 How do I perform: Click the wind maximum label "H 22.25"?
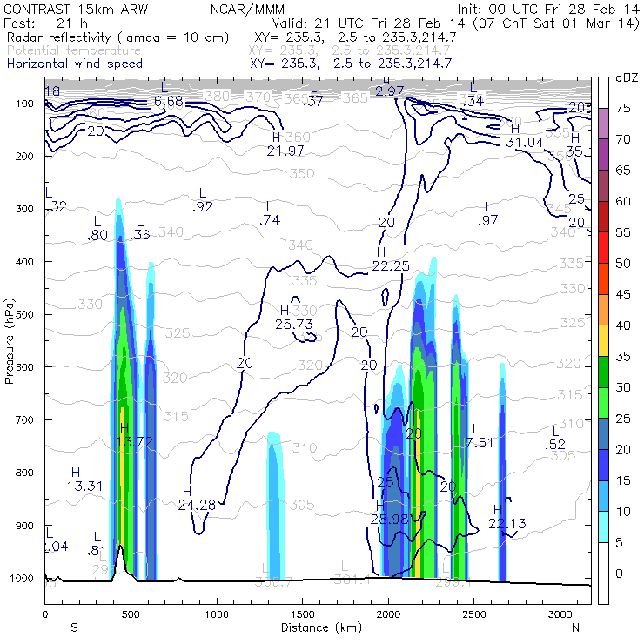[x=391, y=259]
